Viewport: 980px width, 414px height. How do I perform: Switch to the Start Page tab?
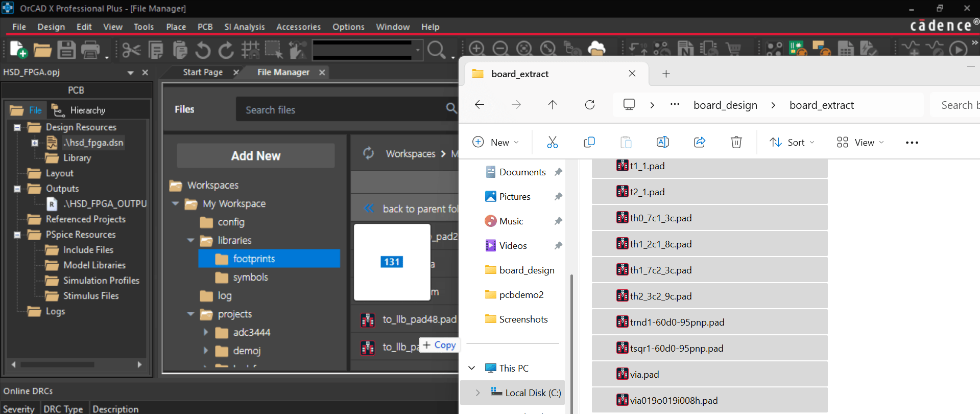(203, 72)
